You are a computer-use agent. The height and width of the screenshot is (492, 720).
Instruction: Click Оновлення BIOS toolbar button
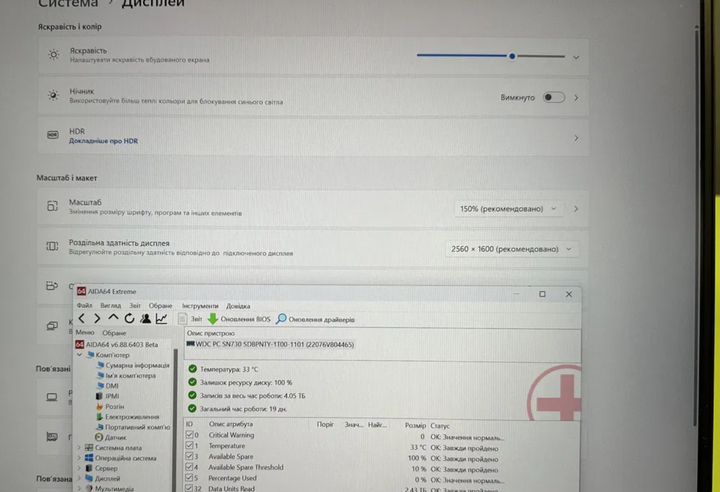click(x=239, y=319)
